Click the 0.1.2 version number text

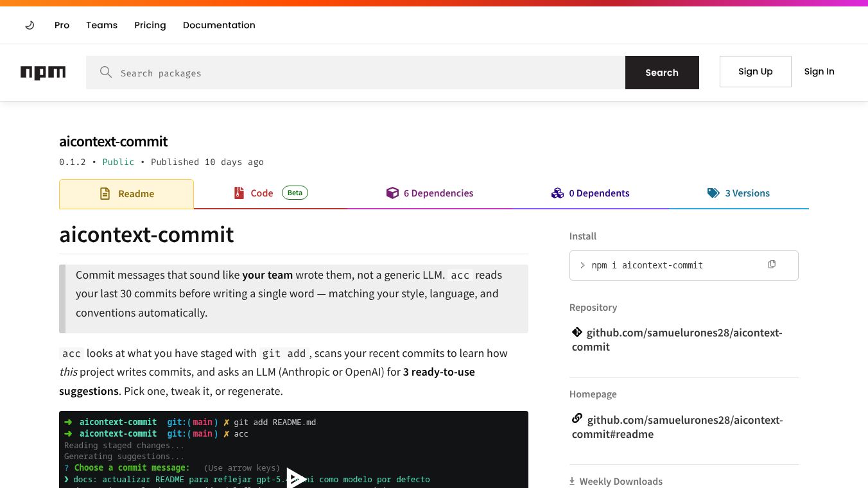tap(73, 162)
